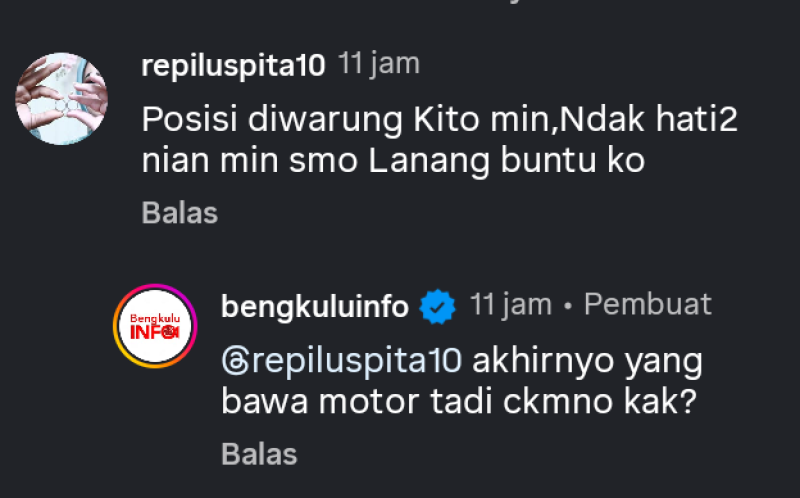Image resolution: width=800 pixels, height=498 pixels.
Task: Click the line "nian min smo Lanang buntu ko"
Action: click(x=393, y=160)
